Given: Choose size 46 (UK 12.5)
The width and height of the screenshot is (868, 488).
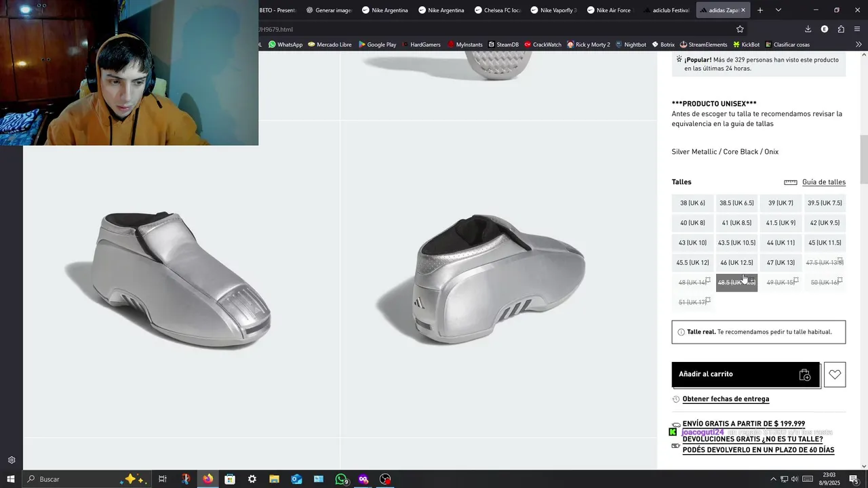Looking at the screenshot, I should click(736, 263).
